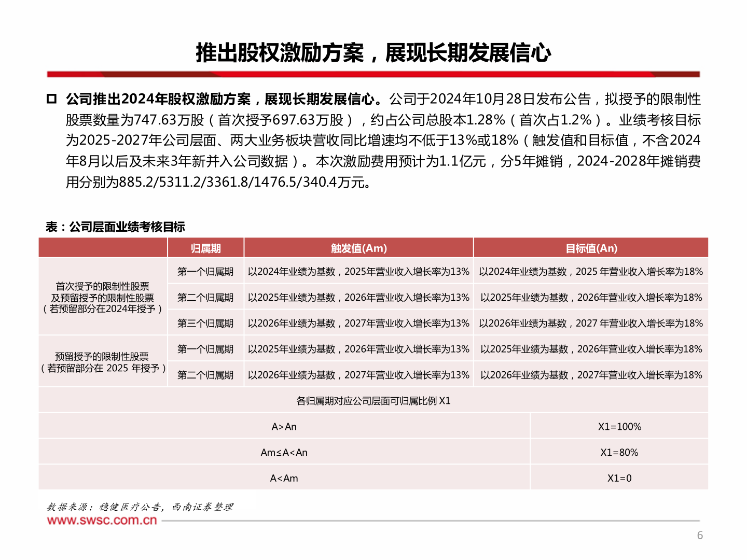This screenshot has height=560, width=747.
Task: Select the X1=100% cell
Action: pyautogui.click(x=620, y=427)
